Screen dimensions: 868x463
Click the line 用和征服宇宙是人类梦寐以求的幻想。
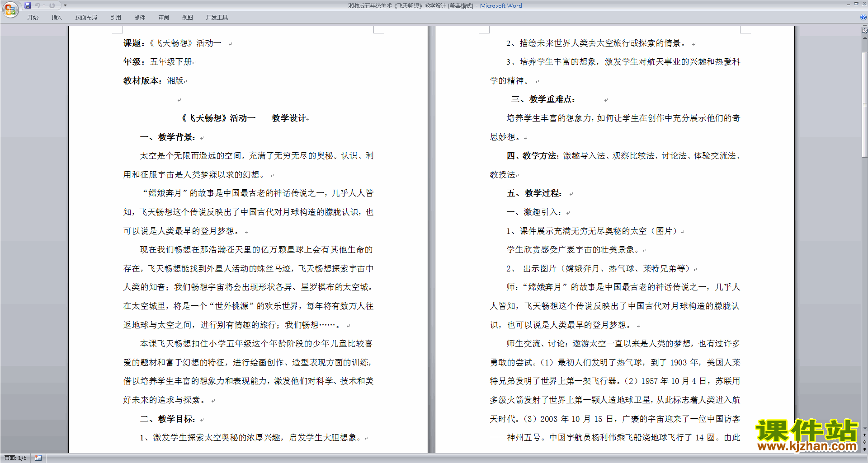pyautogui.click(x=195, y=175)
